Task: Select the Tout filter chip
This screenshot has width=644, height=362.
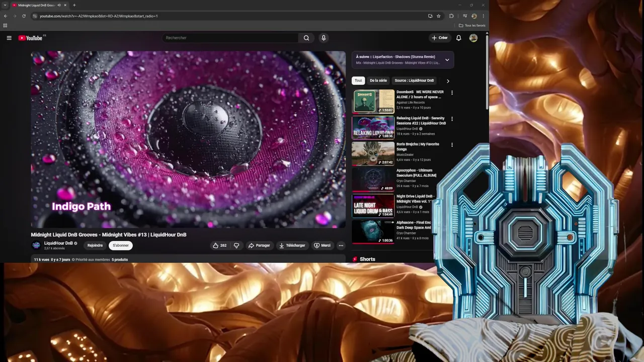Action: [x=358, y=80]
